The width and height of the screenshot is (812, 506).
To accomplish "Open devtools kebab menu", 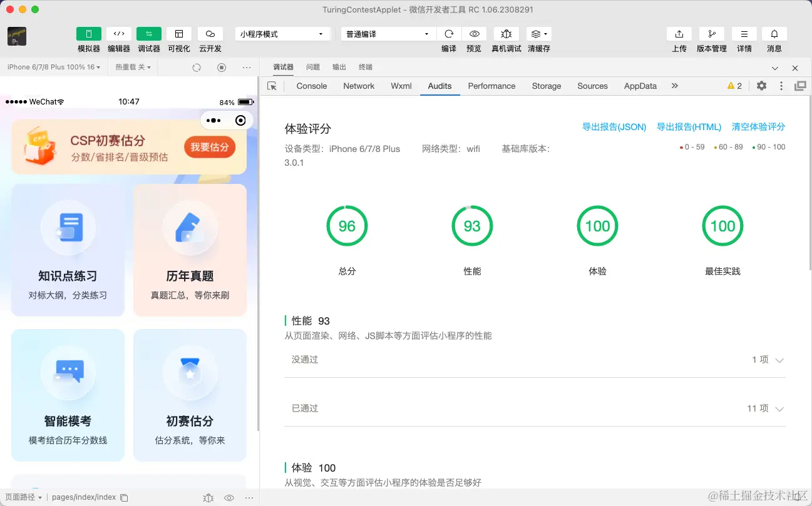I will [781, 86].
